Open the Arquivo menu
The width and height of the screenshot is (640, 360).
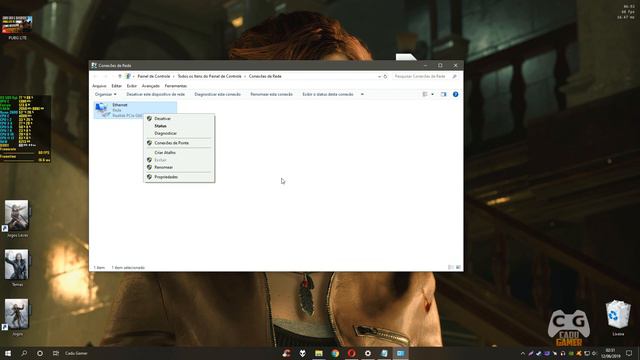point(99,86)
